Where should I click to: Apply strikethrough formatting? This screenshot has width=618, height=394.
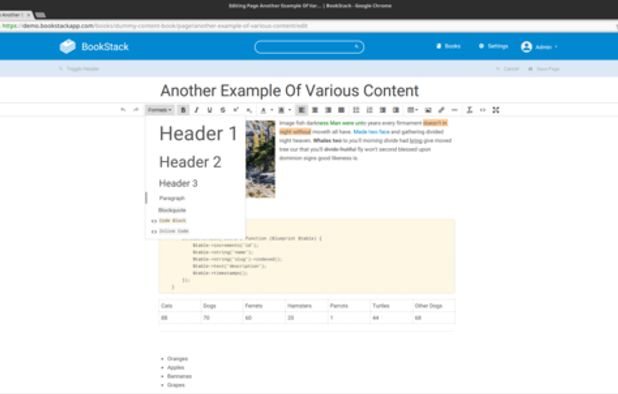[x=223, y=110]
